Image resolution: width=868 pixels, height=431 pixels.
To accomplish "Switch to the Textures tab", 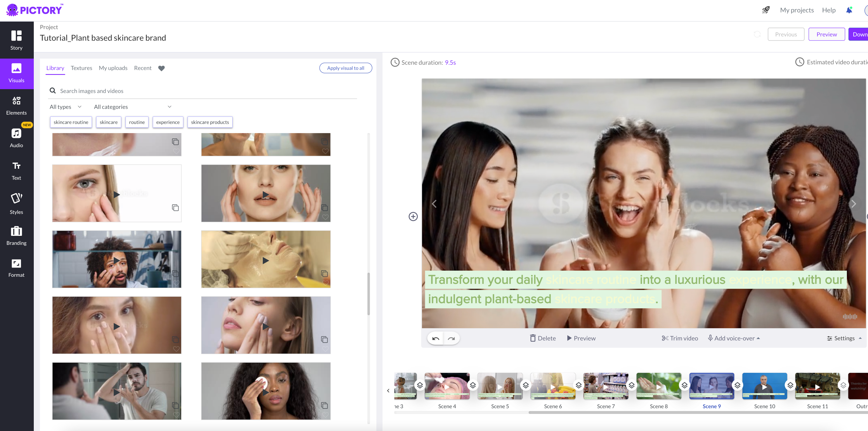I will click(81, 68).
